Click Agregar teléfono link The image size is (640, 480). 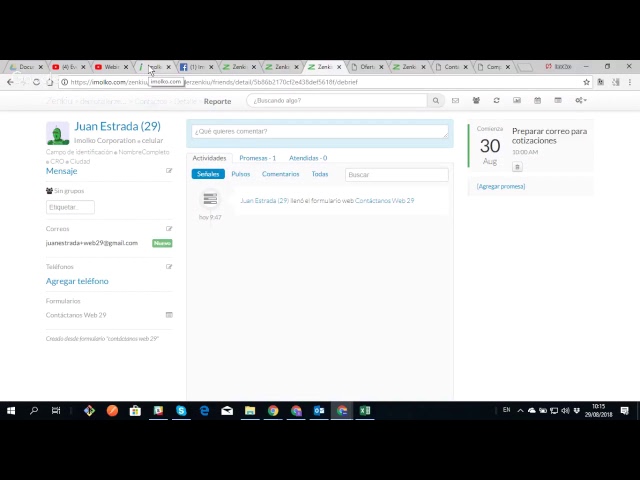[x=77, y=281]
